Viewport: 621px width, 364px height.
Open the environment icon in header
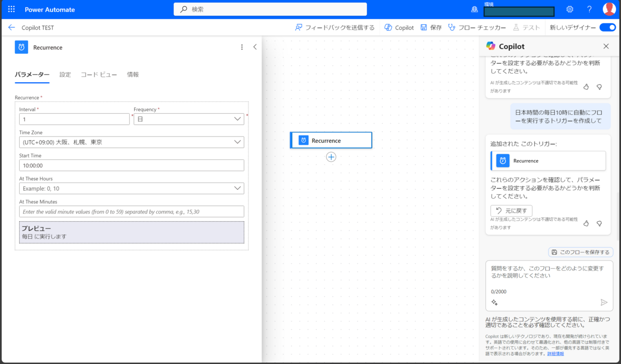[475, 9]
